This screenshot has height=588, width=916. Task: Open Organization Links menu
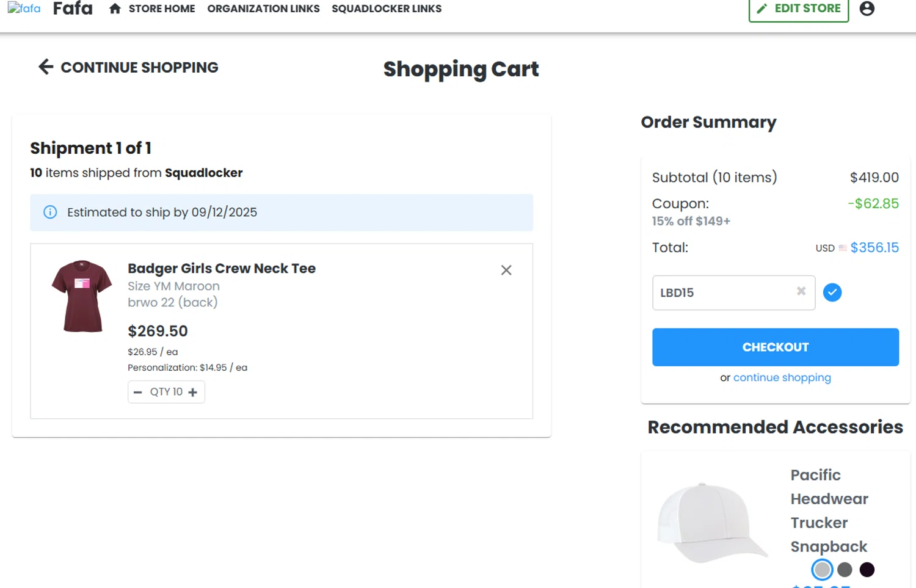[x=263, y=9]
